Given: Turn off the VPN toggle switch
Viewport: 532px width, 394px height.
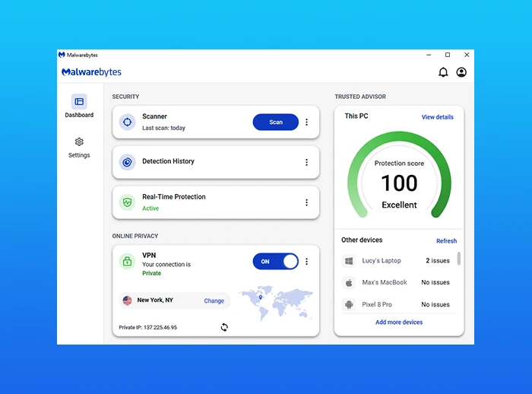Looking at the screenshot, I should click(x=276, y=262).
